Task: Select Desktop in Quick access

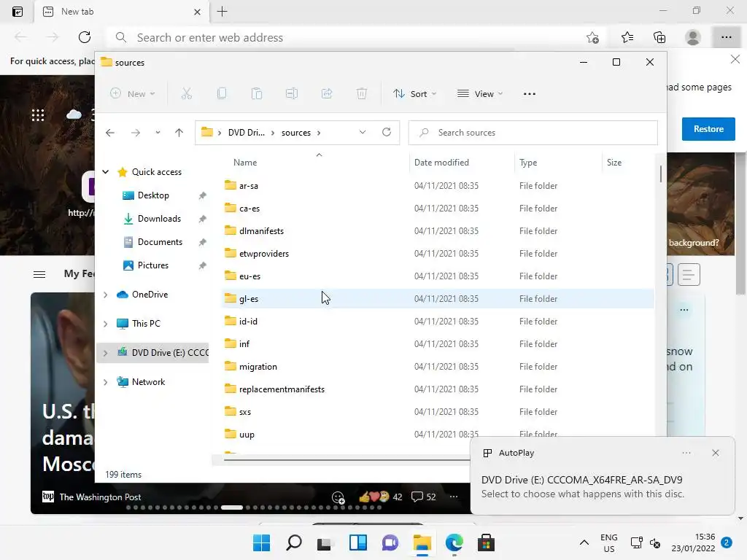Action: [x=153, y=195]
